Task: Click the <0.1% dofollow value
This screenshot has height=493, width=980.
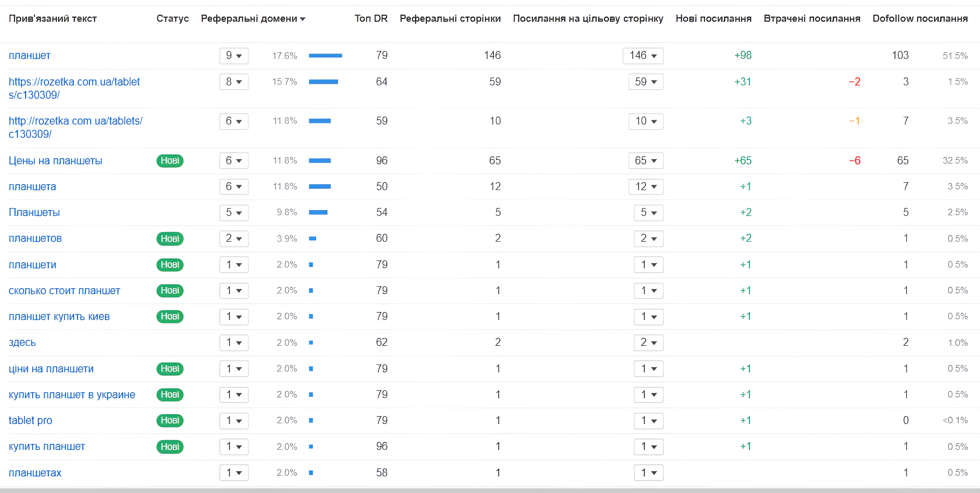Action: tap(955, 420)
